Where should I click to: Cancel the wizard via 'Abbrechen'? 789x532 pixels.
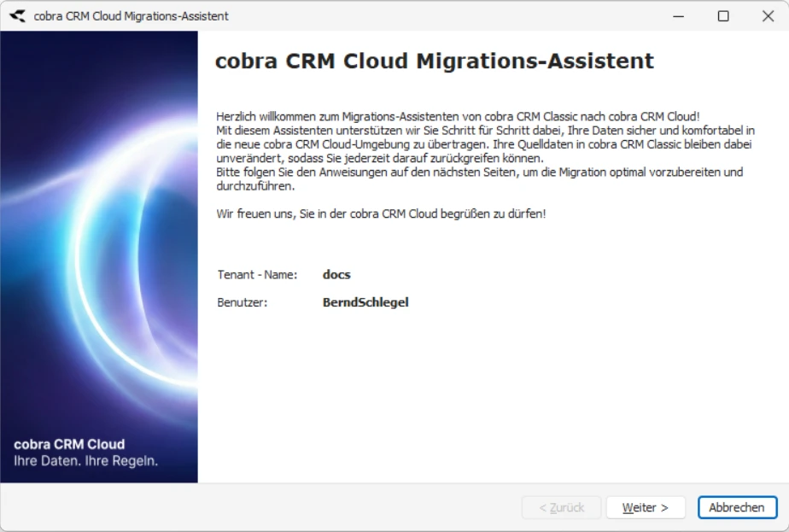[x=737, y=507]
